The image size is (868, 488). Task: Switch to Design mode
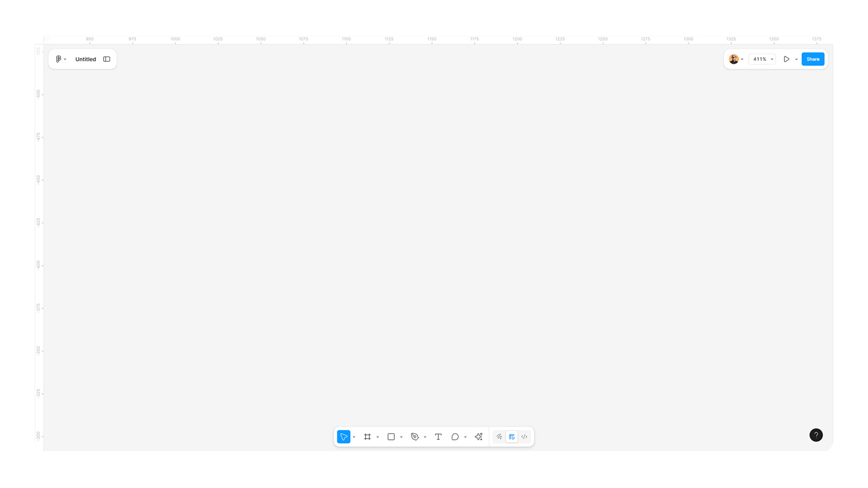(512, 436)
